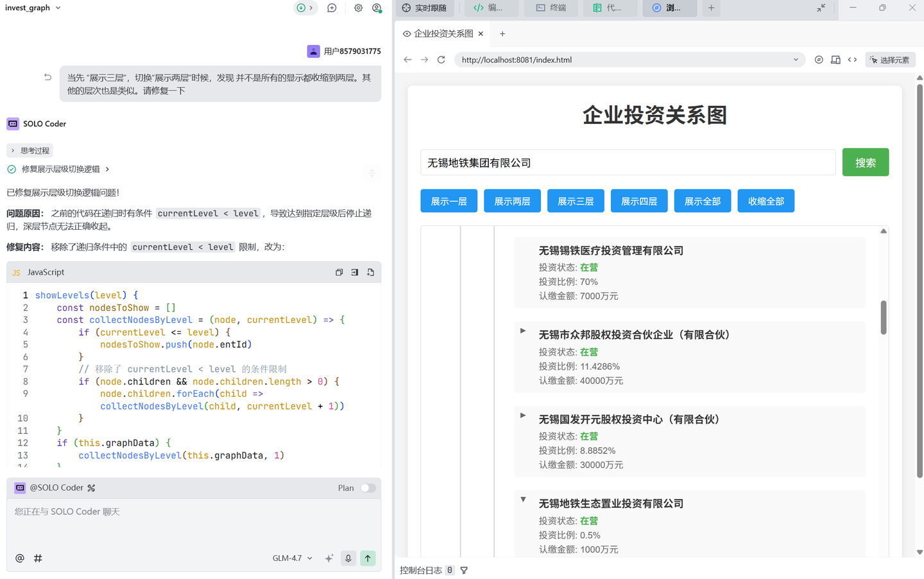Send the message with up-arrow button
This screenshot has height=579, width=924.
pyautogui.click(x=368, y=558)
